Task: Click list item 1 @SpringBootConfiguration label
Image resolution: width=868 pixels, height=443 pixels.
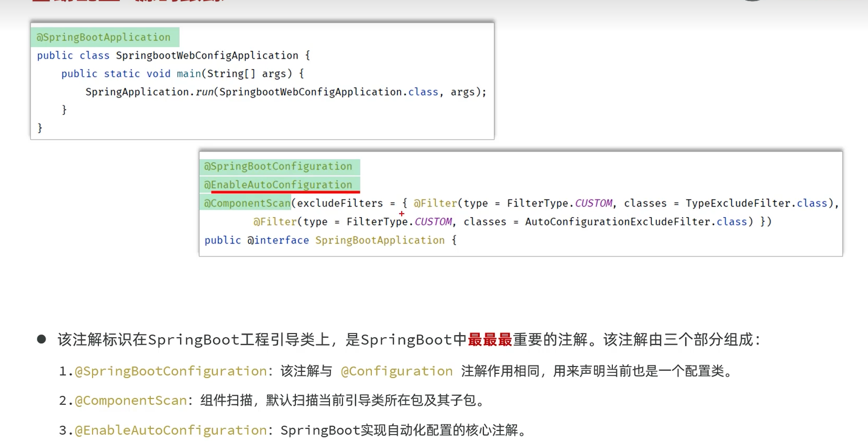Action: click(171, 371)
